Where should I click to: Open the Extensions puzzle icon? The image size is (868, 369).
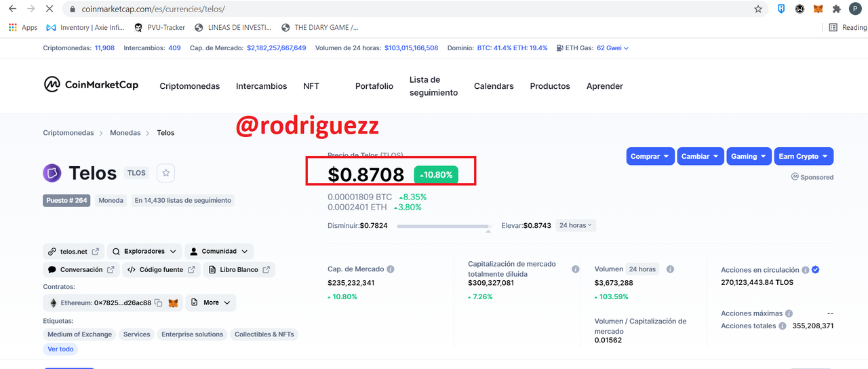tap(837, 9)
